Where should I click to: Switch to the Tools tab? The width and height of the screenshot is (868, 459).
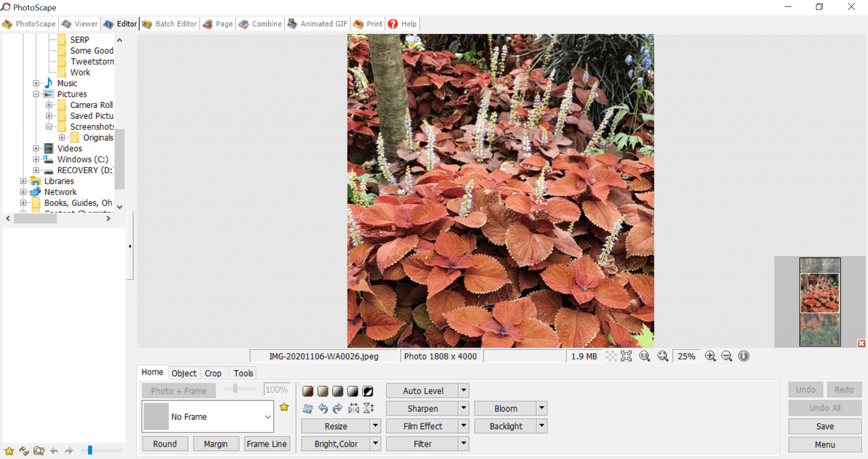click(243, 373)
